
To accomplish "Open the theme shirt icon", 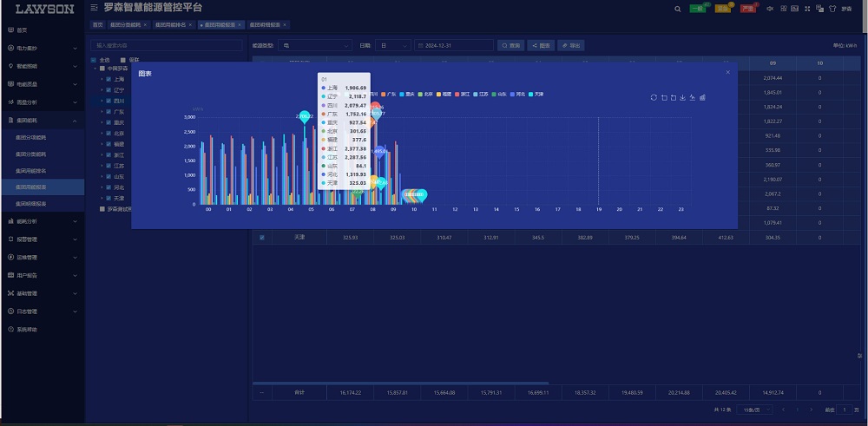I will pyautogui.click(x=832, y=9).
